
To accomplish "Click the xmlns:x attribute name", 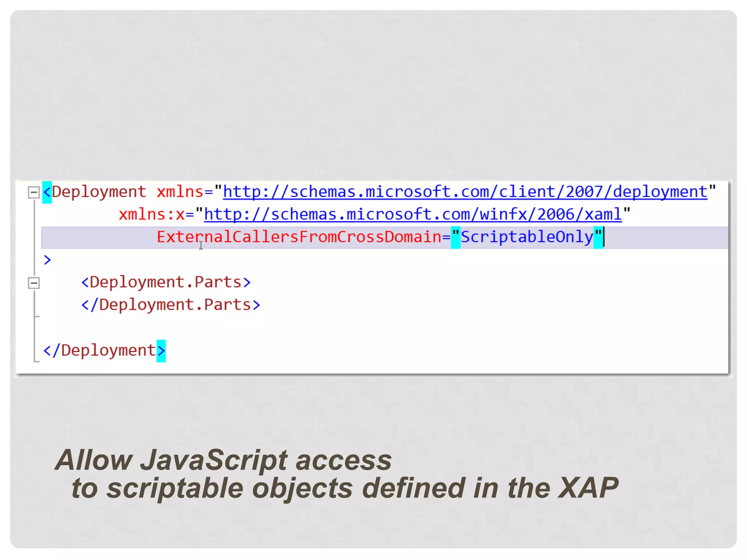I will (152, 215).
